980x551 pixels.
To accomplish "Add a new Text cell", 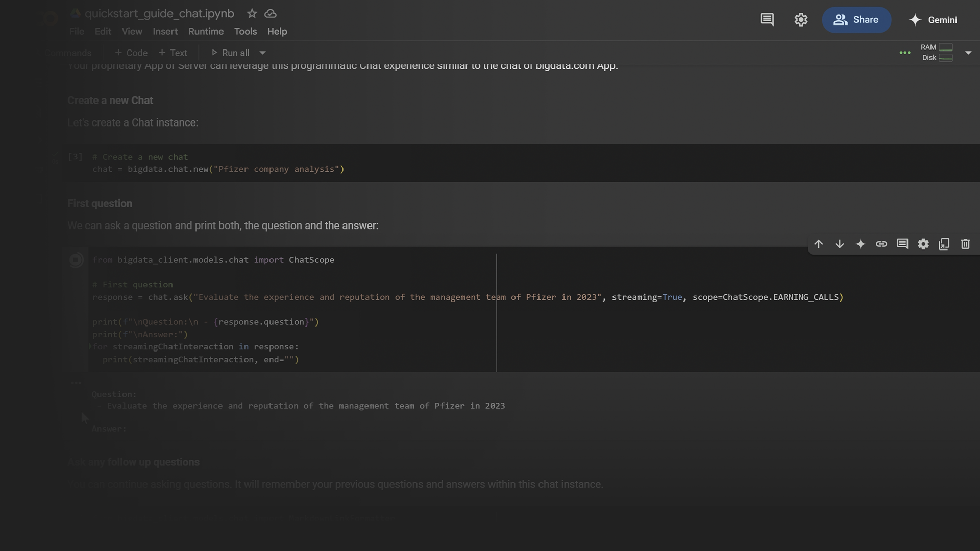I will pos(173,53).
